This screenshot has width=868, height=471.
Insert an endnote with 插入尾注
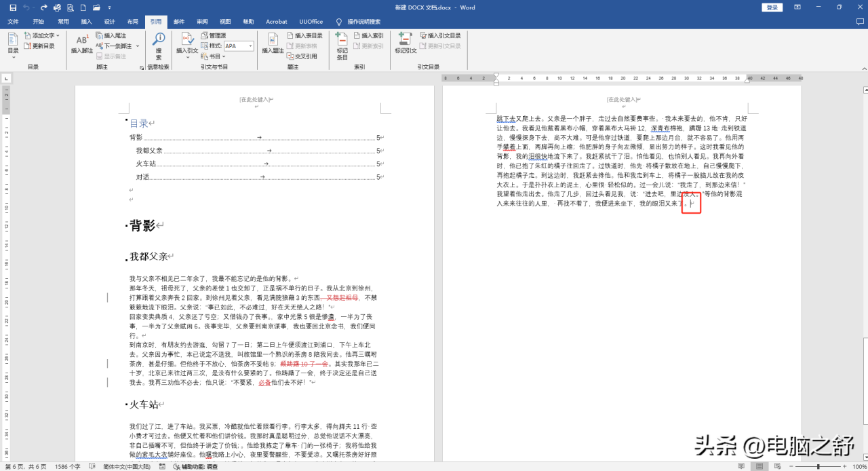[111, 35]
